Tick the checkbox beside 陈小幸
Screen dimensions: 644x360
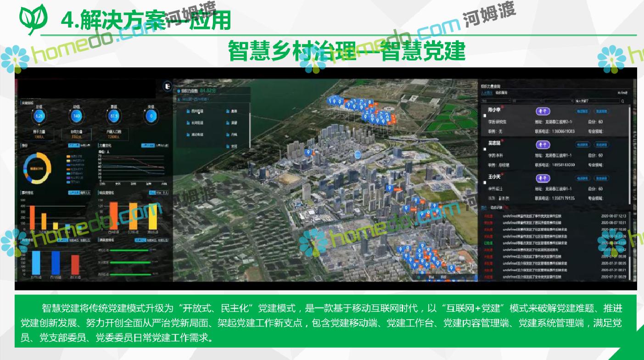click(x=484, y=116)
